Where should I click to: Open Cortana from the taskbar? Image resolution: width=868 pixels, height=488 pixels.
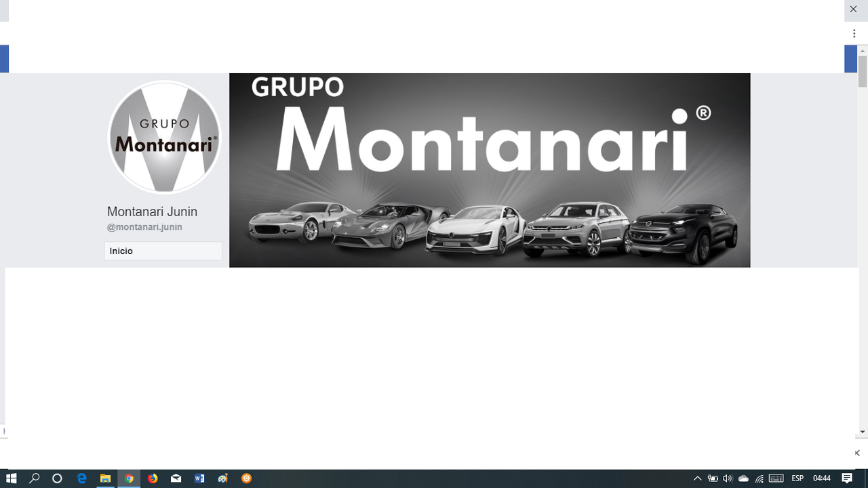coord(57,479)
